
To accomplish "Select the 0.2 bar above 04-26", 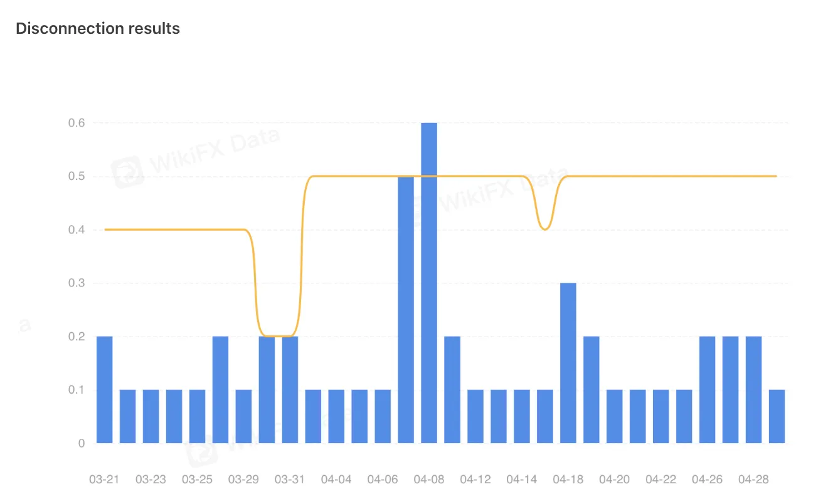I will coord(707,390).
